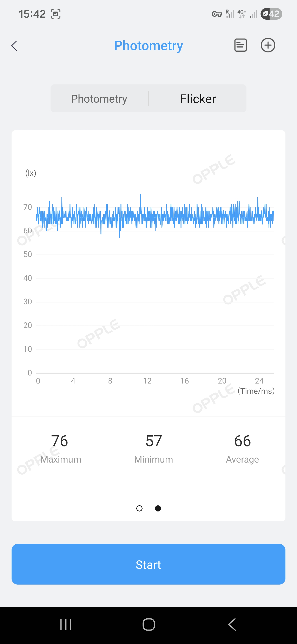Tap the Minimum value 57
Screen dimensions: 297x644
click(154, 441)
